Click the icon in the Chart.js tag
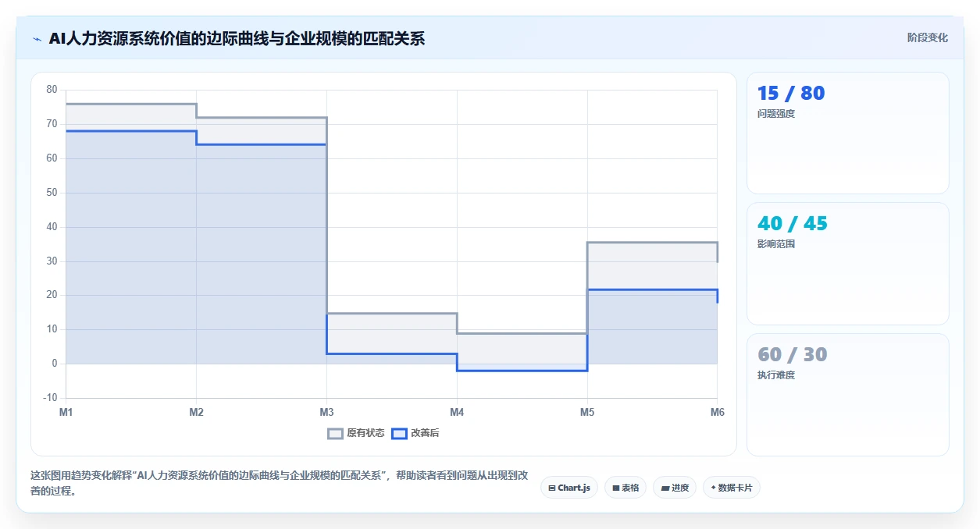The width and height of the screenshot is (980, 529). tap(552, 488)
